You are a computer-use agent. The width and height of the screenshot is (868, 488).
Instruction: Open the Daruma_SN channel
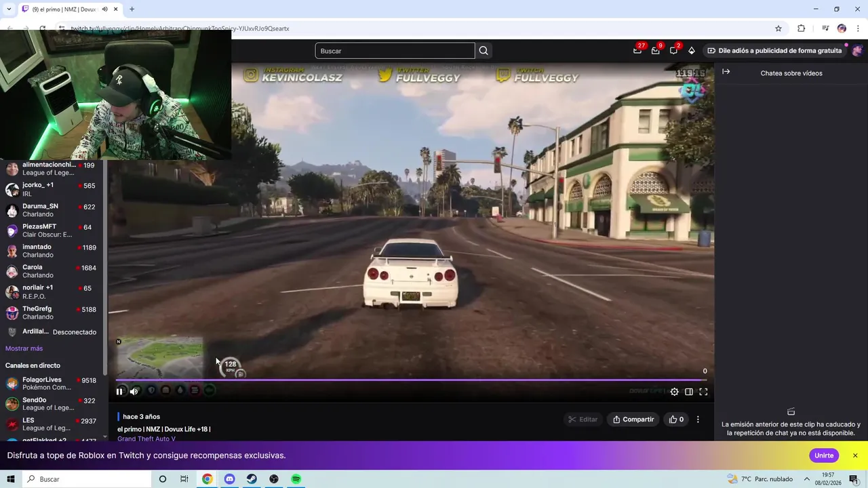pos(52,210)
